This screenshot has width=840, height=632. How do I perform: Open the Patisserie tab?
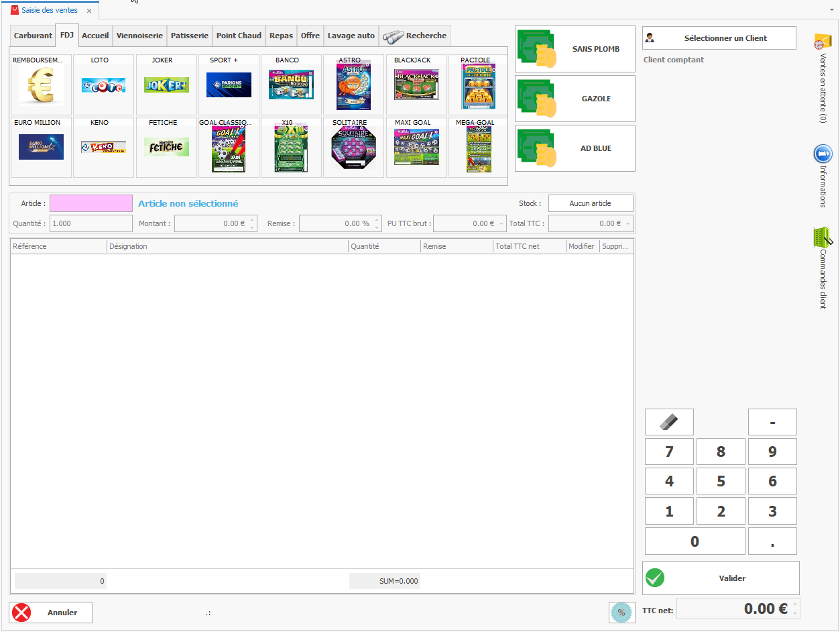pos(190,36)
